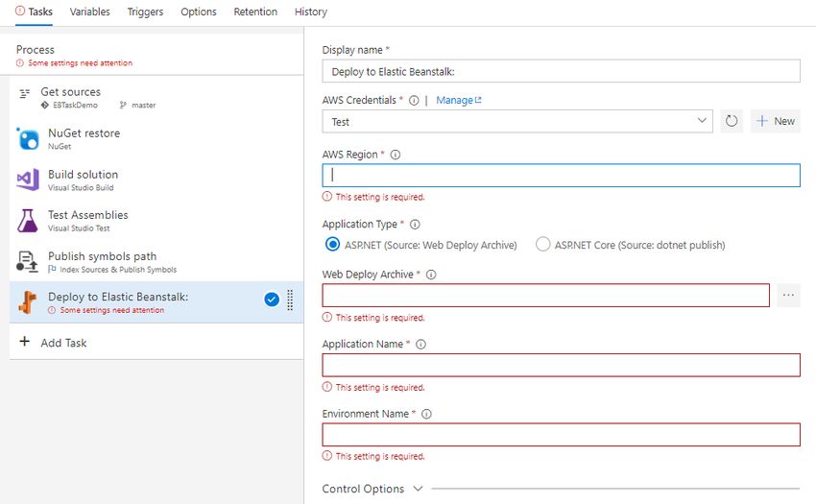Click the info icon beside Application Name
The height and width of the screenshot is (504, 816).
point(421,344)
